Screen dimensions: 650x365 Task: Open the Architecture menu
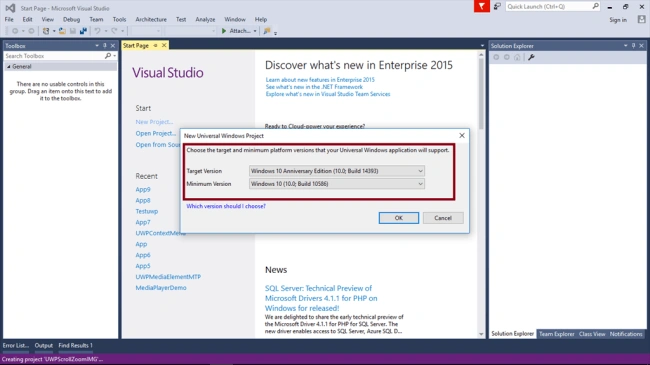(x=151, y=19)
